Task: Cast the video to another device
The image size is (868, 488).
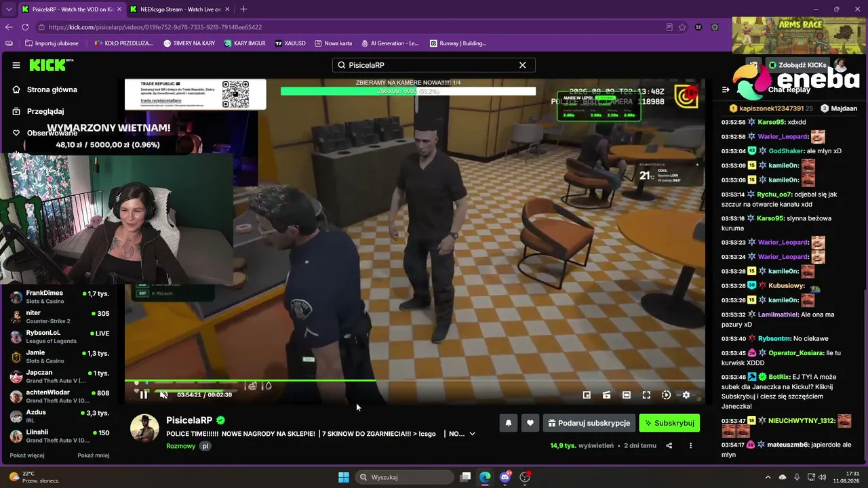Action: [607, 395]
